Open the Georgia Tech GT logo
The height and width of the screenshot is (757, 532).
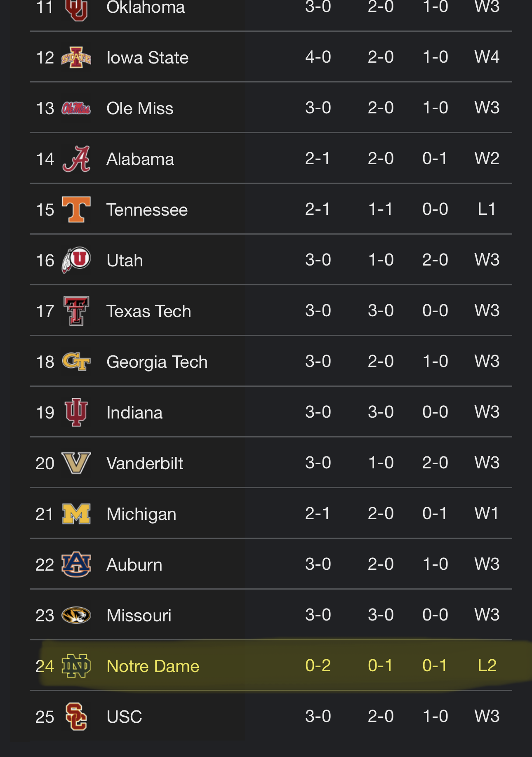click(x=76, y=362)
